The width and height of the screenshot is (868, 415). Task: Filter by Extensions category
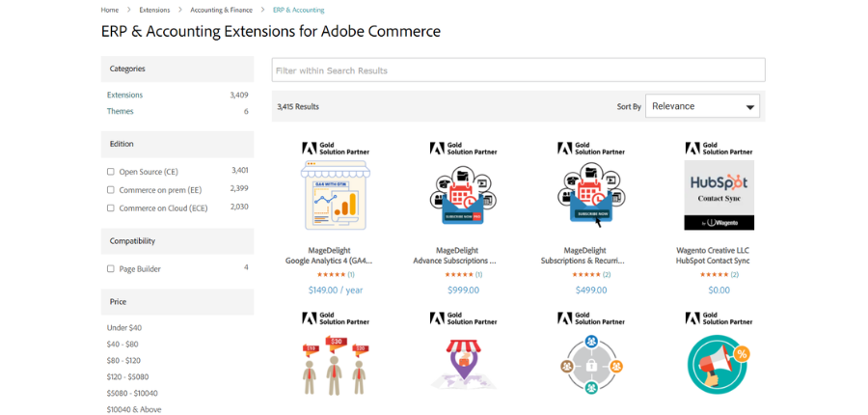[124, 95]
